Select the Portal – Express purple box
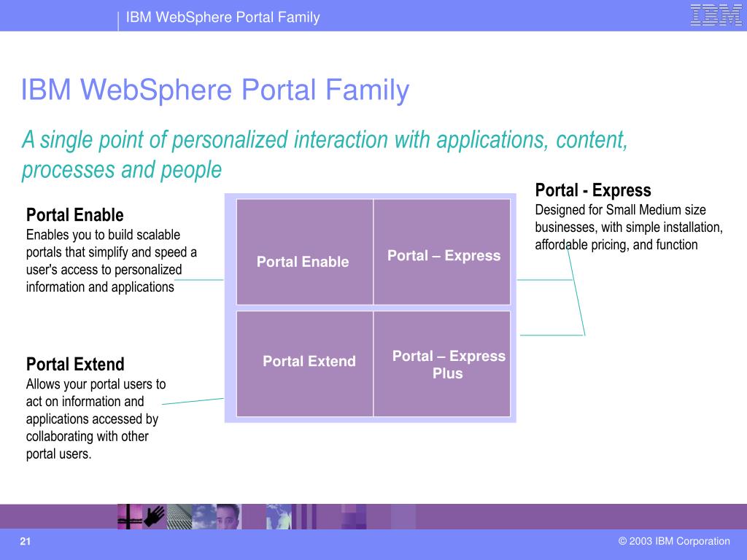 tap(442, 252)
